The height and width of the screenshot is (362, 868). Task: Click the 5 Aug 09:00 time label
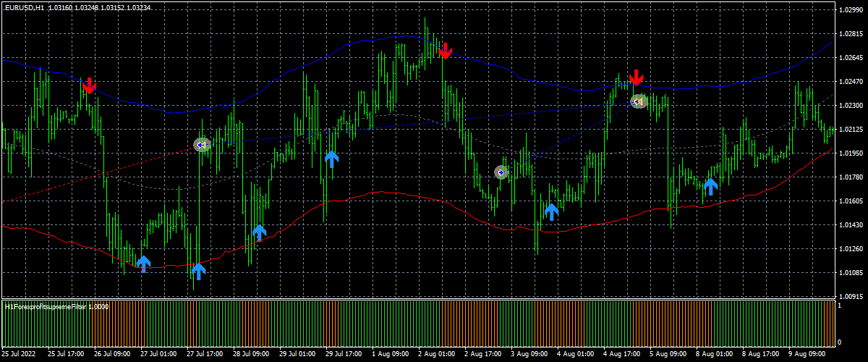(667, 354)
